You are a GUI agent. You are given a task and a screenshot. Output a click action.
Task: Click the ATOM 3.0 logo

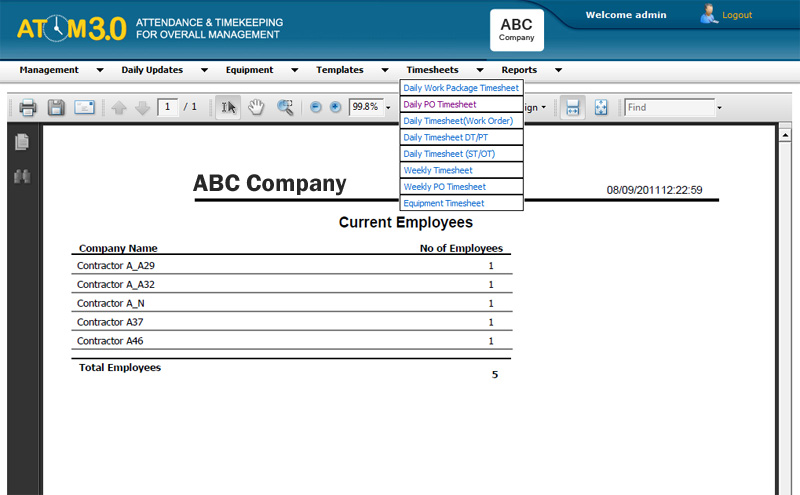[x=71, y=29]
